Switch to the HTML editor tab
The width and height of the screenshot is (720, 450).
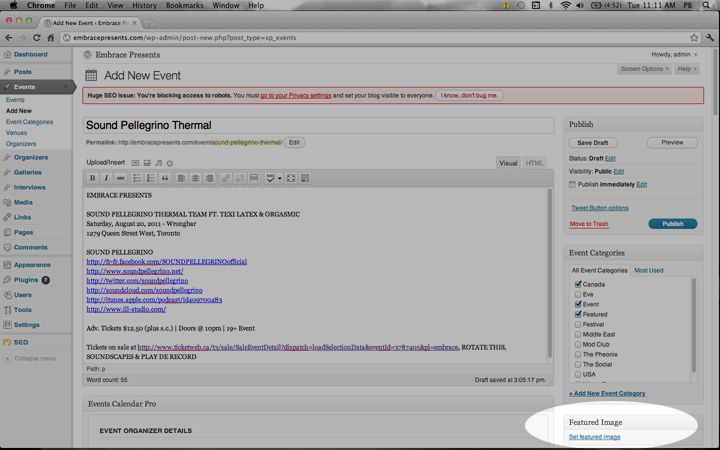535,163
